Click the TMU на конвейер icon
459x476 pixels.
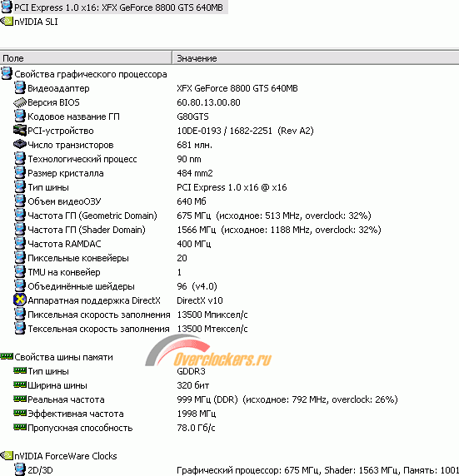tap(20, 271)
